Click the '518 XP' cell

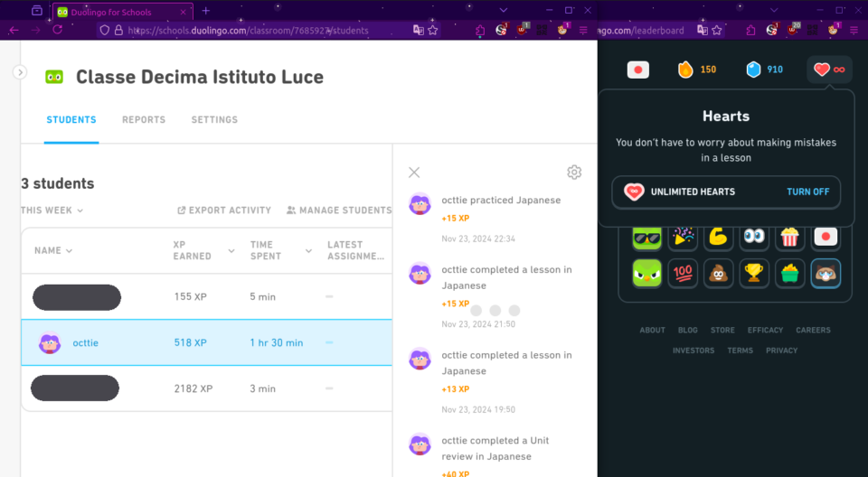coord(191,343)
